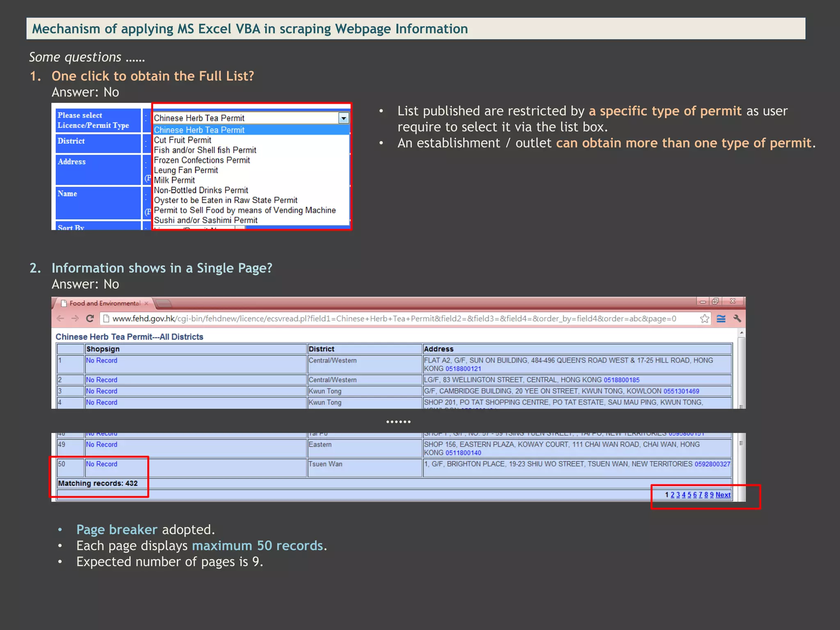Open No Record link in row 2
This screenshot has height=630, width=840.
tap(101, 380)
